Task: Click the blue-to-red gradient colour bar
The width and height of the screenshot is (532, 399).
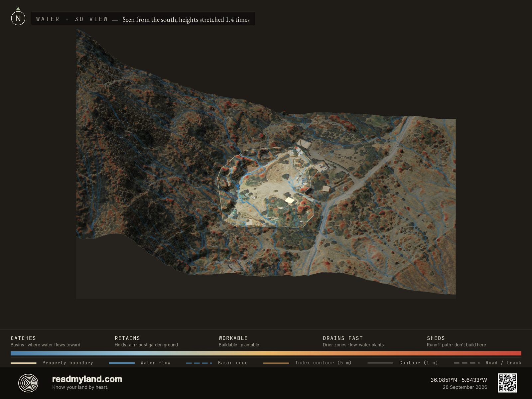Action: click(266, 353)
